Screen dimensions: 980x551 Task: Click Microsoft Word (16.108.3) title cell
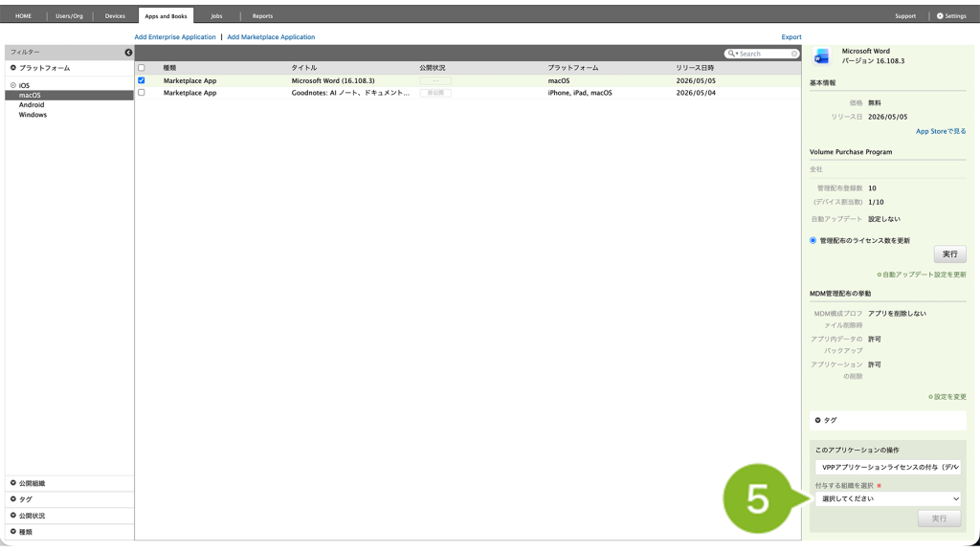pyautogui.click(x=333, y=80)
